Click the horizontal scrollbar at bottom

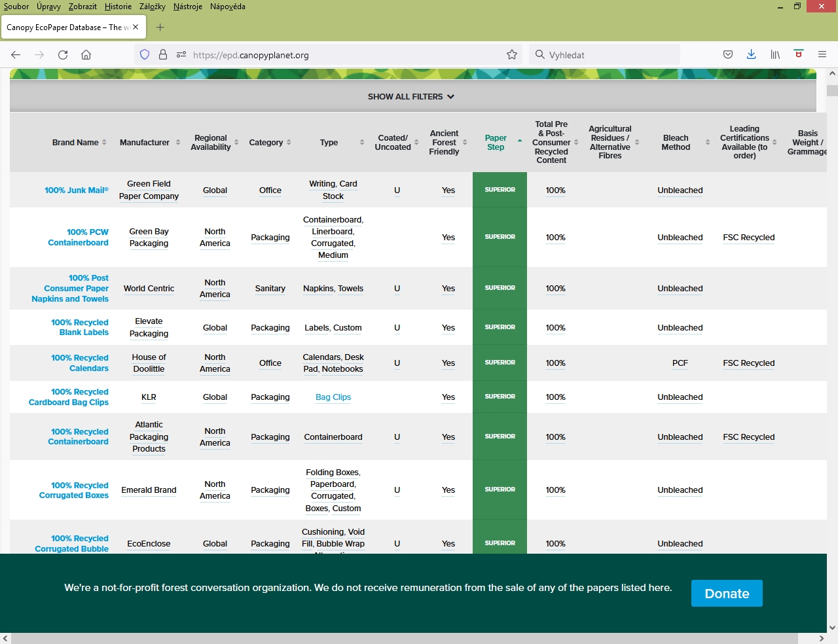click(405, 638)
